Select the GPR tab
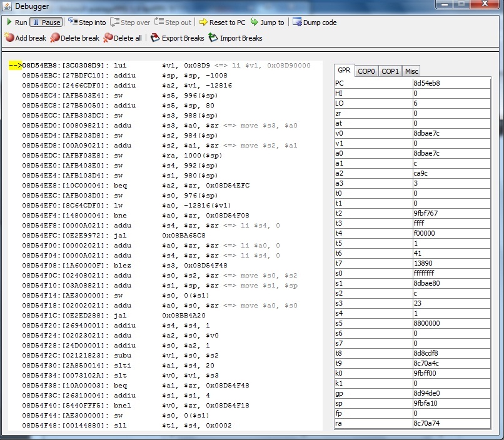The image size is (504, 440). tap(344, 71)
